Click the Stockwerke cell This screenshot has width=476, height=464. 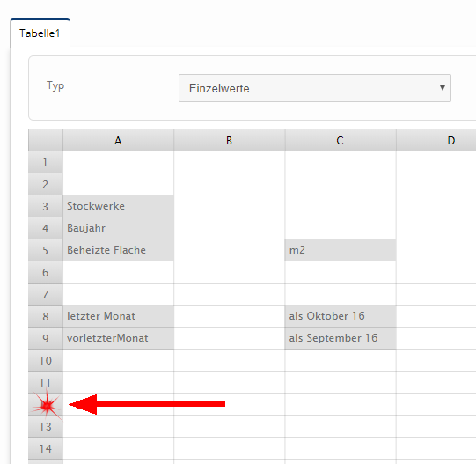coord(119,206)
